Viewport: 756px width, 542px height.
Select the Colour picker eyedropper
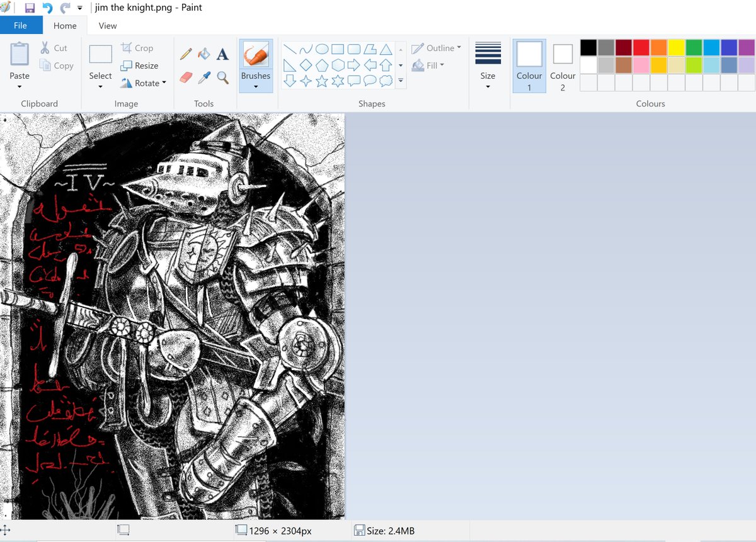tap(203, 77)
